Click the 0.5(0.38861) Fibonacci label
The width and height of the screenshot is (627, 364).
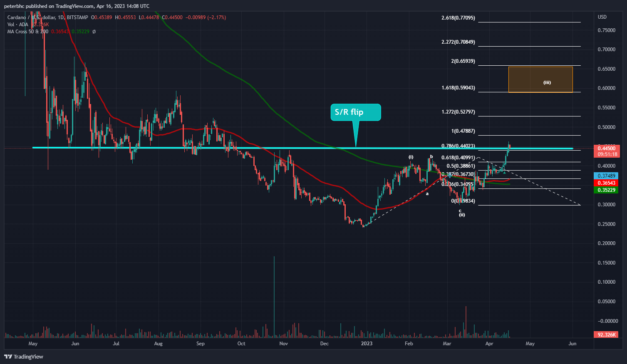point(461,166)
